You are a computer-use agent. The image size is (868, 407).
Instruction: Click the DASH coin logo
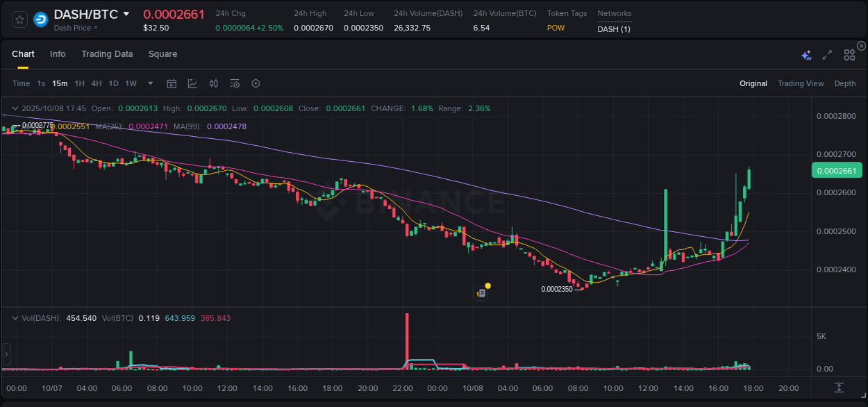40,19
